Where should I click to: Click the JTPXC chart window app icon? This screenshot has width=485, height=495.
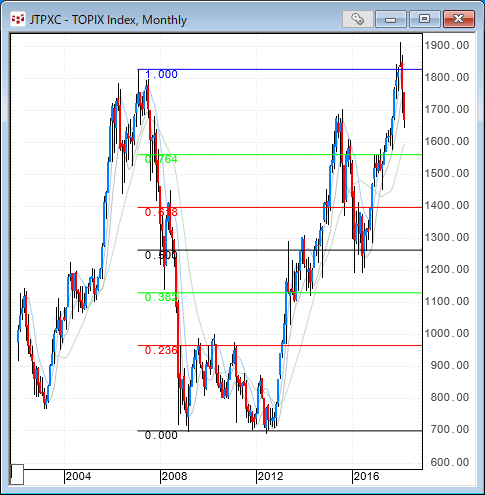(x=18, y=20)
